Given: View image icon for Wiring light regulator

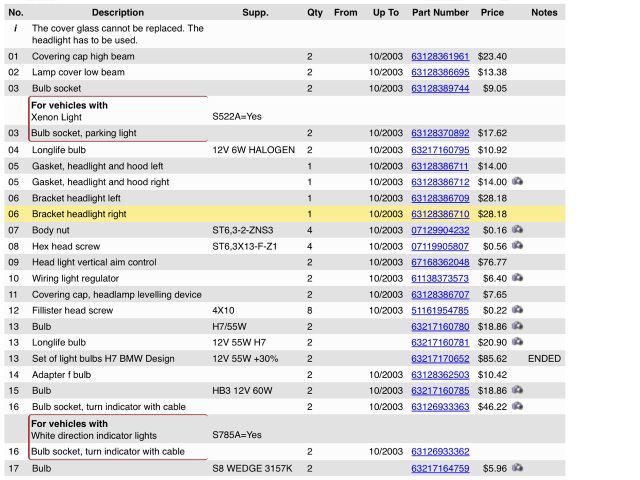Looking at the screenshot, I should pyautogui.click(x=517, y=279).
